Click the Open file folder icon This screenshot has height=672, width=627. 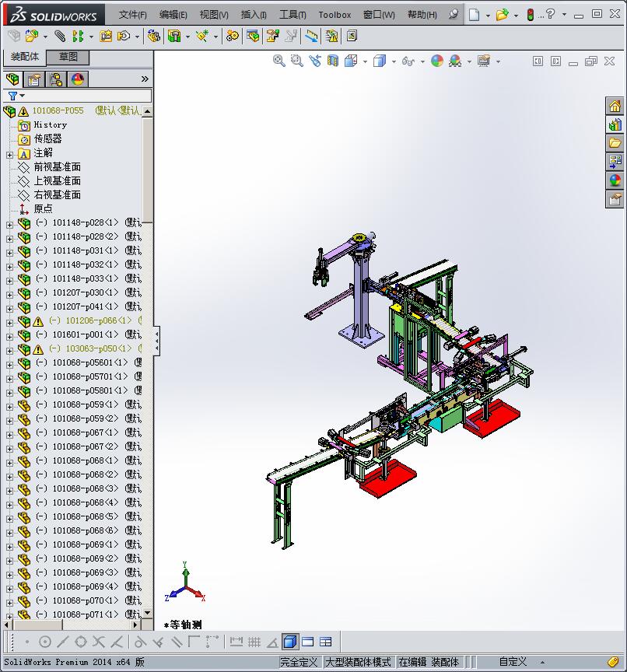point(502,15)
